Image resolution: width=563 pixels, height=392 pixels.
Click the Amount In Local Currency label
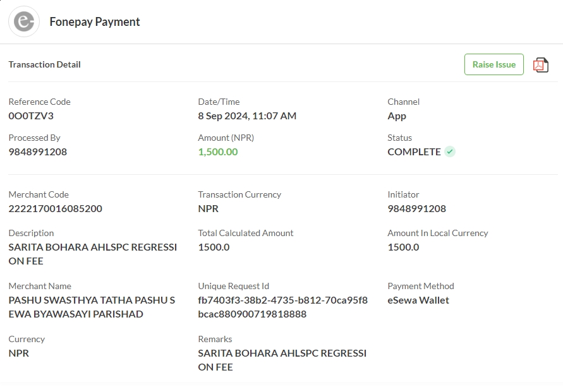438,233
